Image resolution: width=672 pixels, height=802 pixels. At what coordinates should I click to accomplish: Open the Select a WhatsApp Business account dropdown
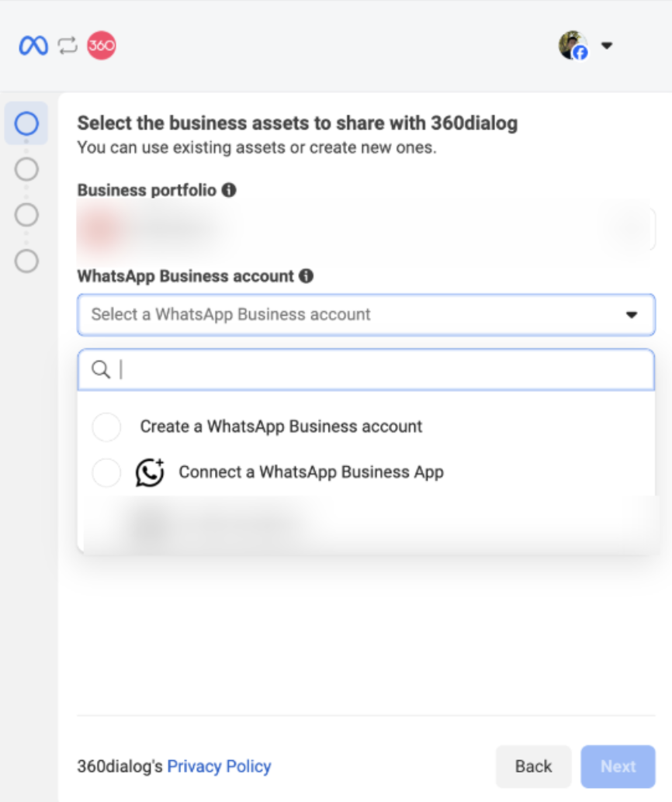pyautogui.click(x=366, y=315)
